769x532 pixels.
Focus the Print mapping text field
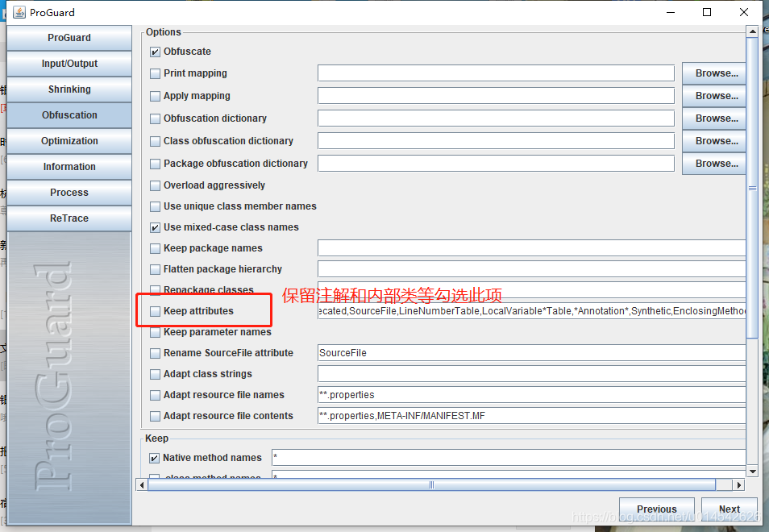496,73
